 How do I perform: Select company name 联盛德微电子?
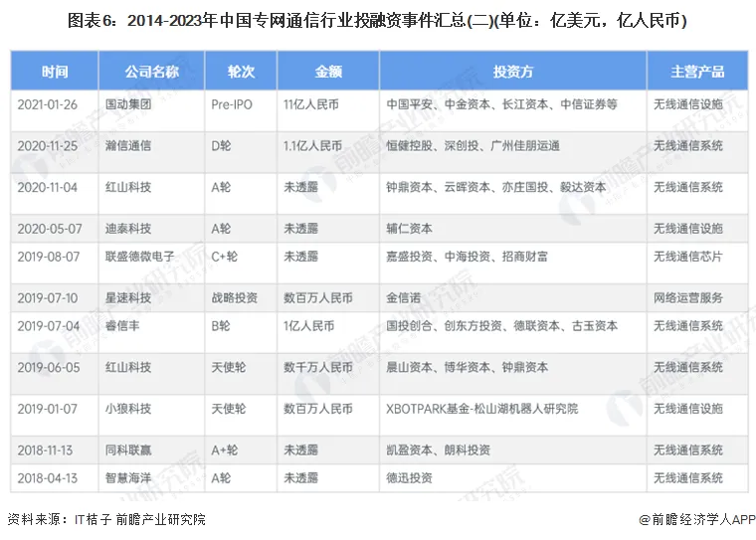(140, 257)
